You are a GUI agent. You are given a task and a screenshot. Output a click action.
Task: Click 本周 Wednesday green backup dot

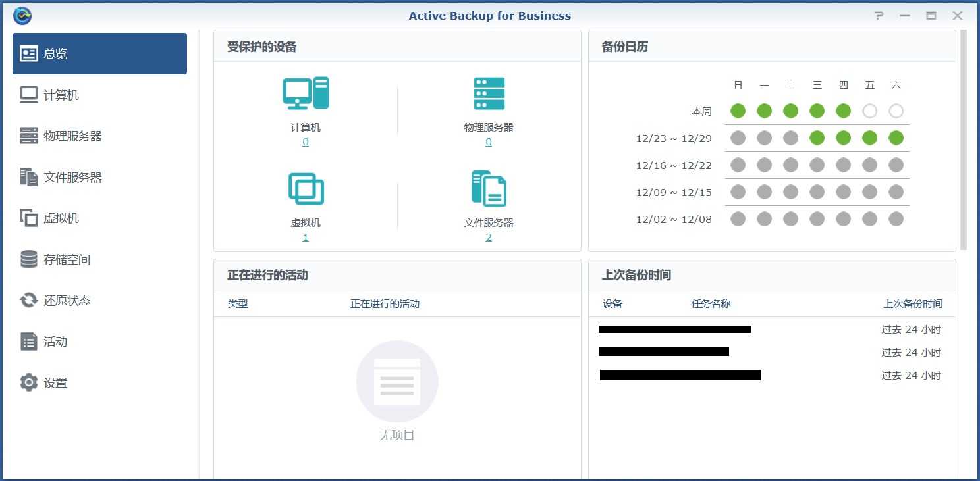tap(817, 111)
